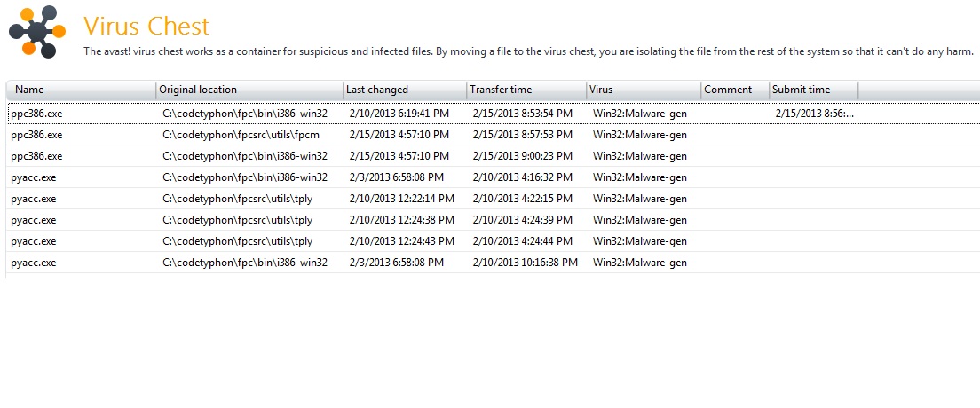Sort list by Name column header

(82, 90)
